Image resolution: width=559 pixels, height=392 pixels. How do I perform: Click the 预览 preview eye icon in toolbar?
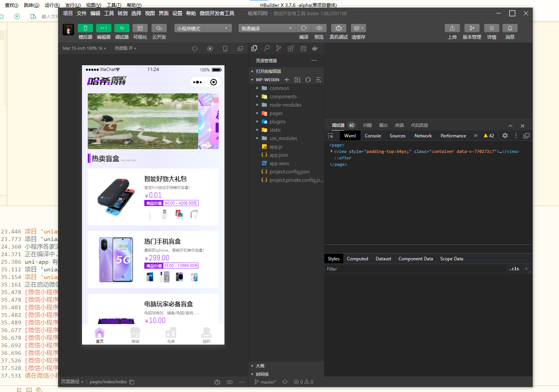click(319, 28)
